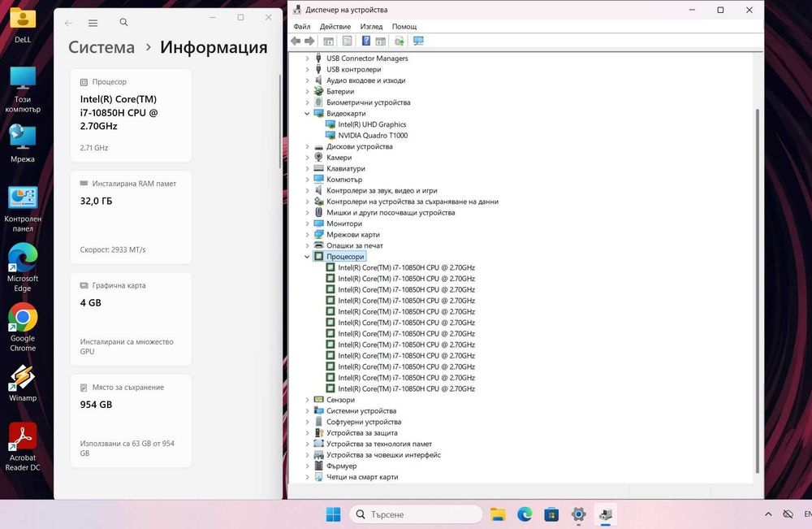Click the Device Manager vertical scrollbar
Viewport: 812px width, 529px height.
(x=757, y=290)
